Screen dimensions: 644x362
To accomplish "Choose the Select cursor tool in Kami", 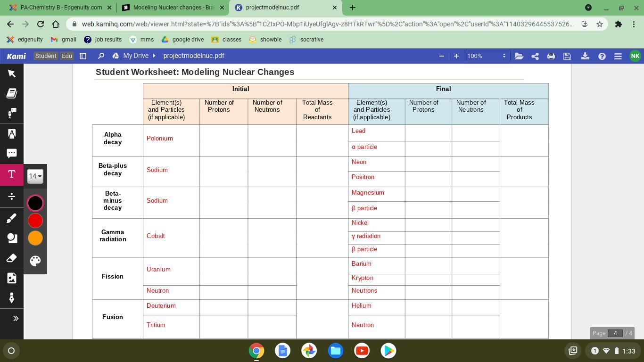I will point(12,74).
